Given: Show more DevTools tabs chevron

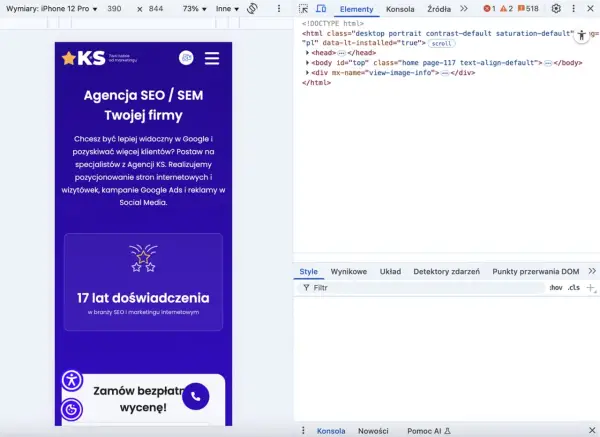Looking at the screenshot, I should coord(464,8).
